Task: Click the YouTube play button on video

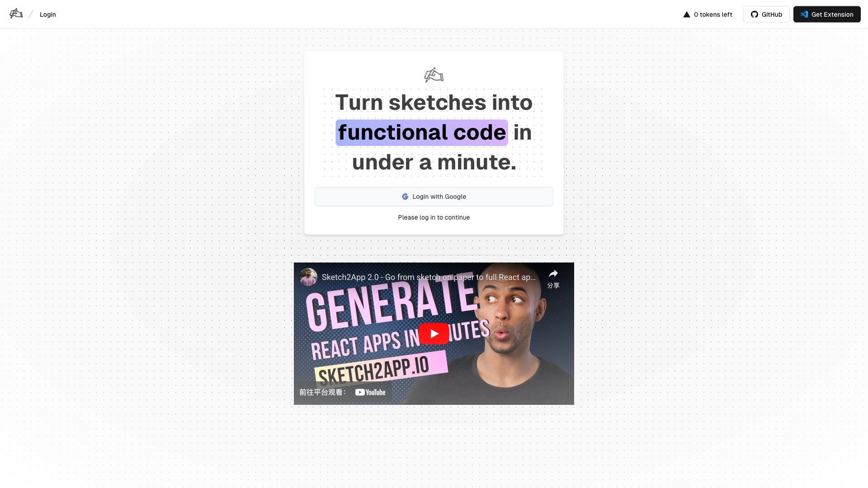Action: point(434,333)
